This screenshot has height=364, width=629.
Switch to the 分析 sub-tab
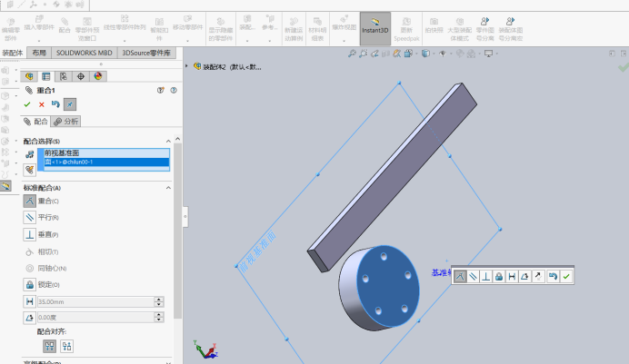pos(66,122)
